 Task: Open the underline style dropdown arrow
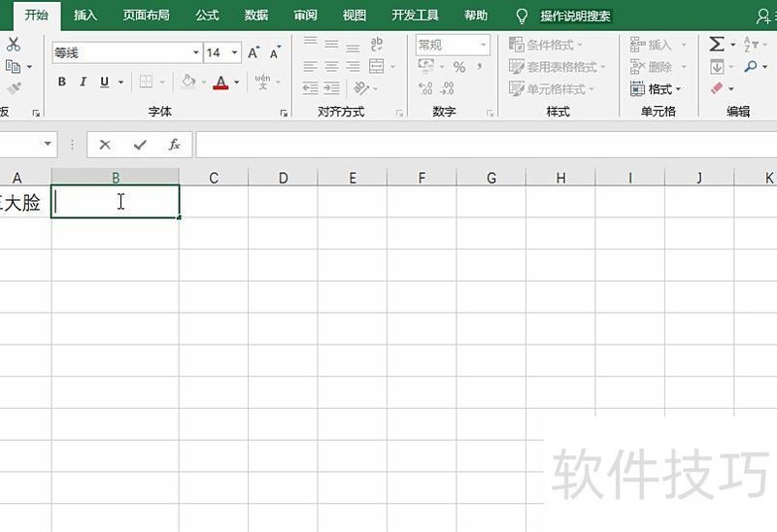point(120,82)
